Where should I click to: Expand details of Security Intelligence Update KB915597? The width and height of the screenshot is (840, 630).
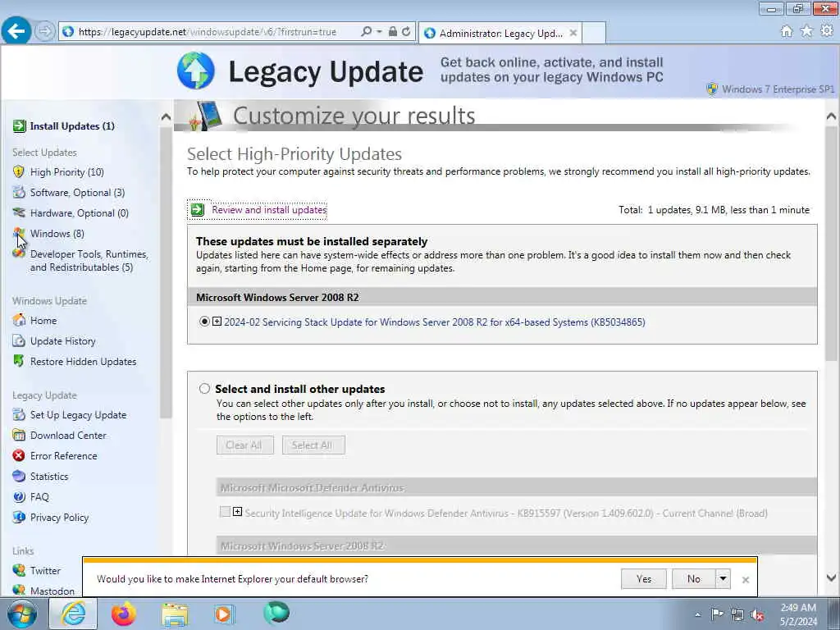[237, 512]
